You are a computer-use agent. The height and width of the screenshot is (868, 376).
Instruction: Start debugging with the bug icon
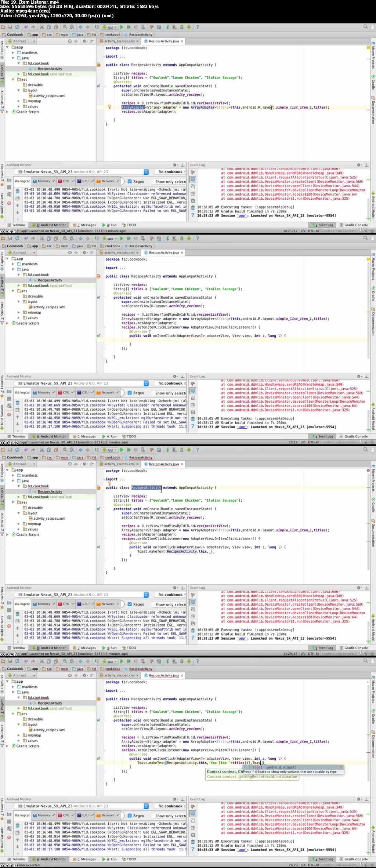click(129, 27)
